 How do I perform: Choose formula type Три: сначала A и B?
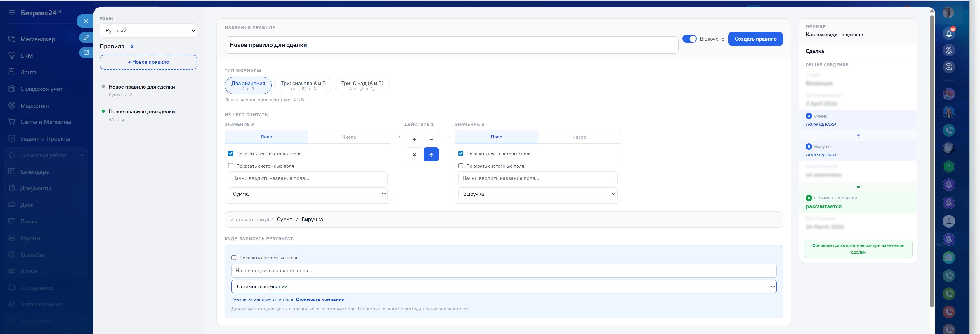coord(303,85)
